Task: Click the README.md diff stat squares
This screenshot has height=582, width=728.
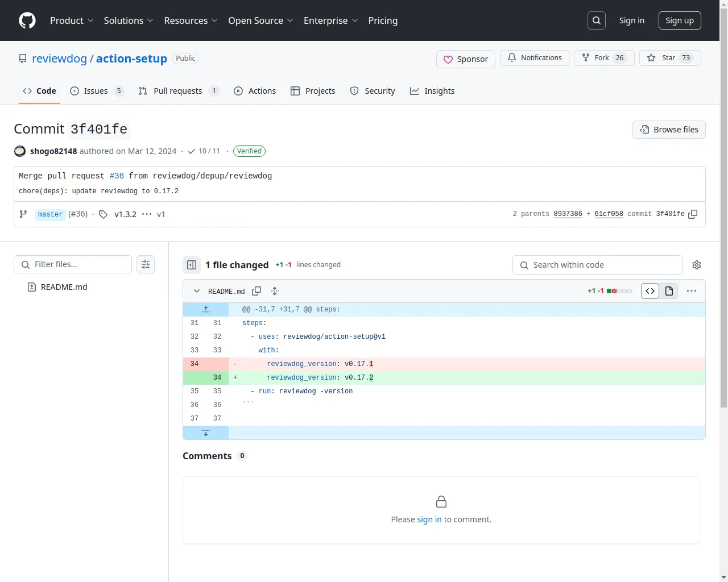Action: (619, 291)
